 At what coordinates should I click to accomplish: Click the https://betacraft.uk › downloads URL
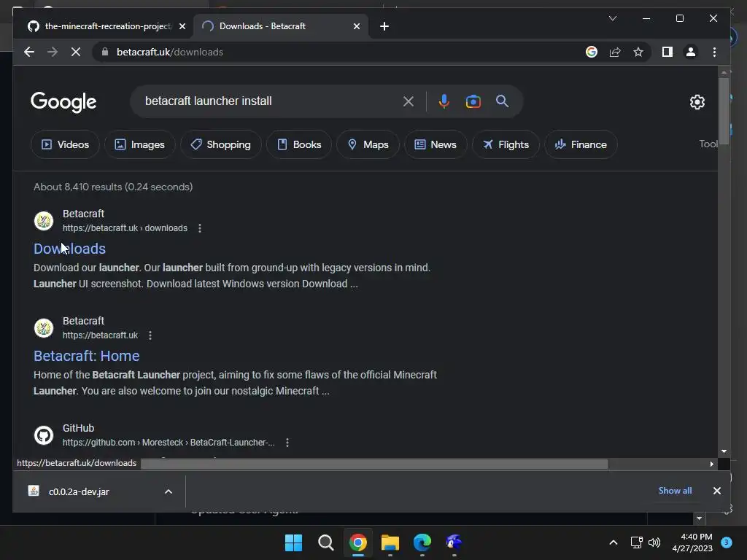125,228
